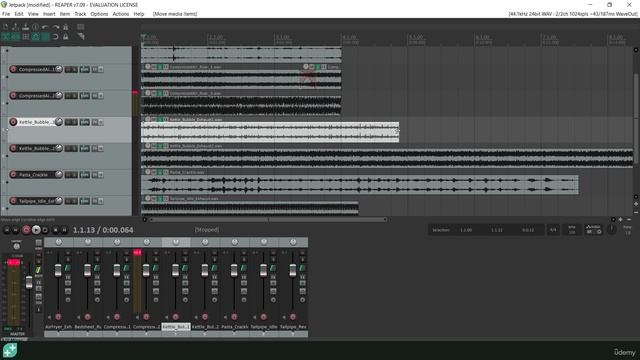Arm Kettle_Bubble selected track for recording
640x360 pixels.
tap(13, 122)
